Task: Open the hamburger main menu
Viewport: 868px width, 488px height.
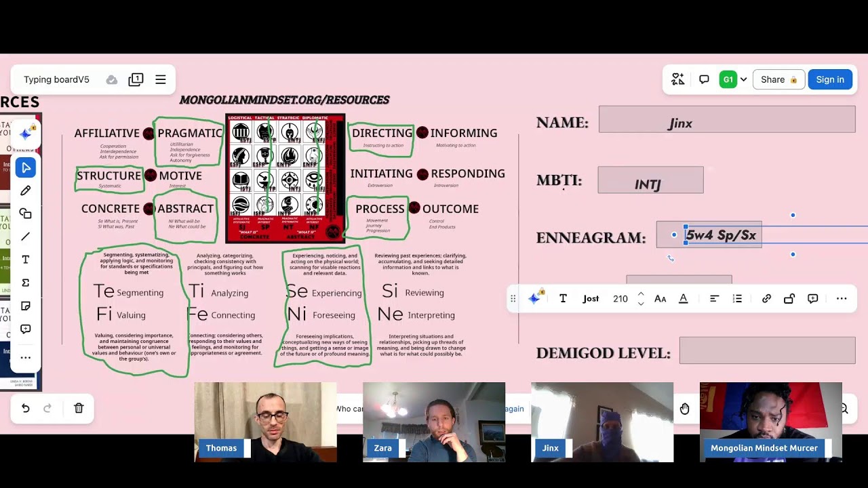Action: click(161, 79)
